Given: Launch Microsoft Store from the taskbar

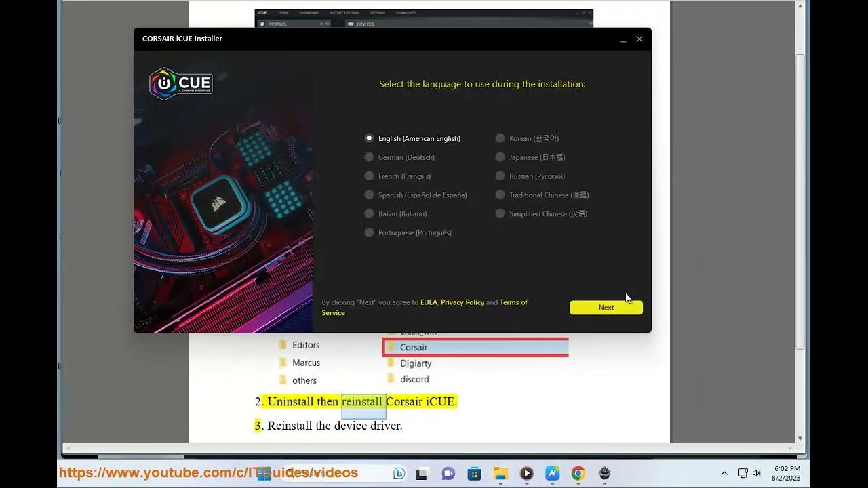Looking at the screenshot, I should (475, 473).
